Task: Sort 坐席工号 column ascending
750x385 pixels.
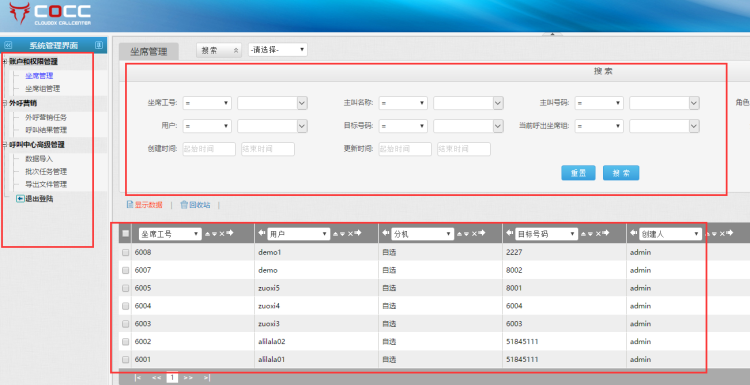Action: coord(207,234)
